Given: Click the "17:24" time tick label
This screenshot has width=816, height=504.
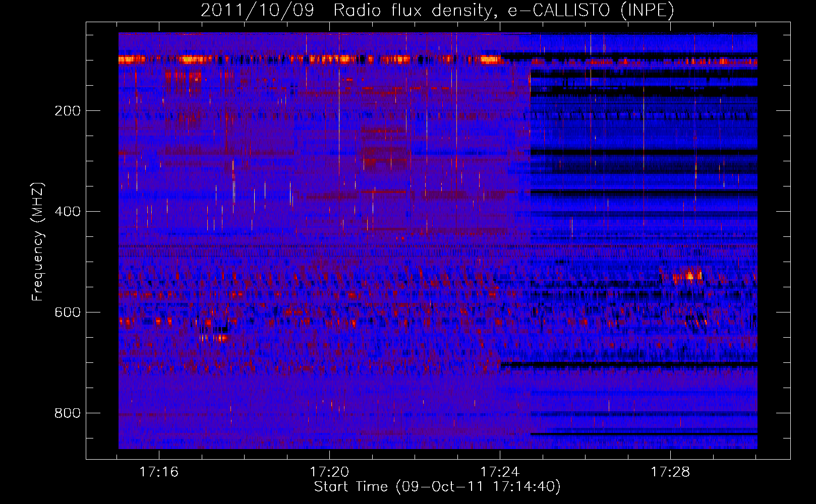Looking at the screenshot, I should 500,472.
